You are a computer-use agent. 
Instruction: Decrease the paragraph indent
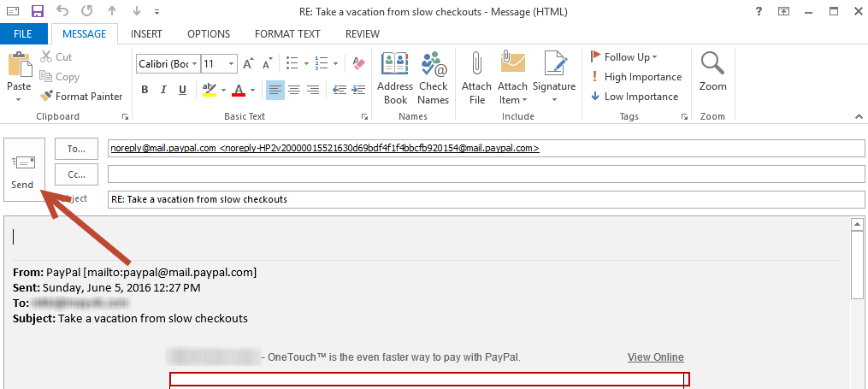point(340,90)
